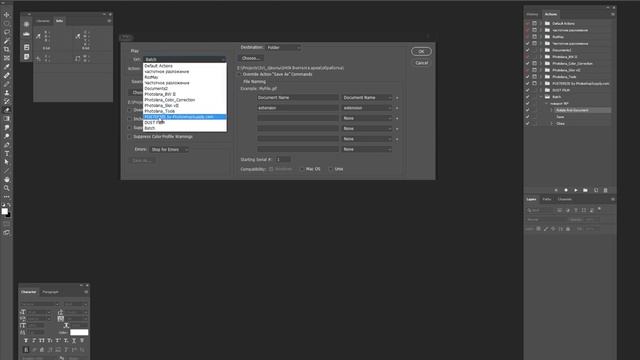The width and height of the screenshot is (640, 360).
Task: Select the Clone Stamp tool
Action: pyautogui.click(x=7, y=93)
